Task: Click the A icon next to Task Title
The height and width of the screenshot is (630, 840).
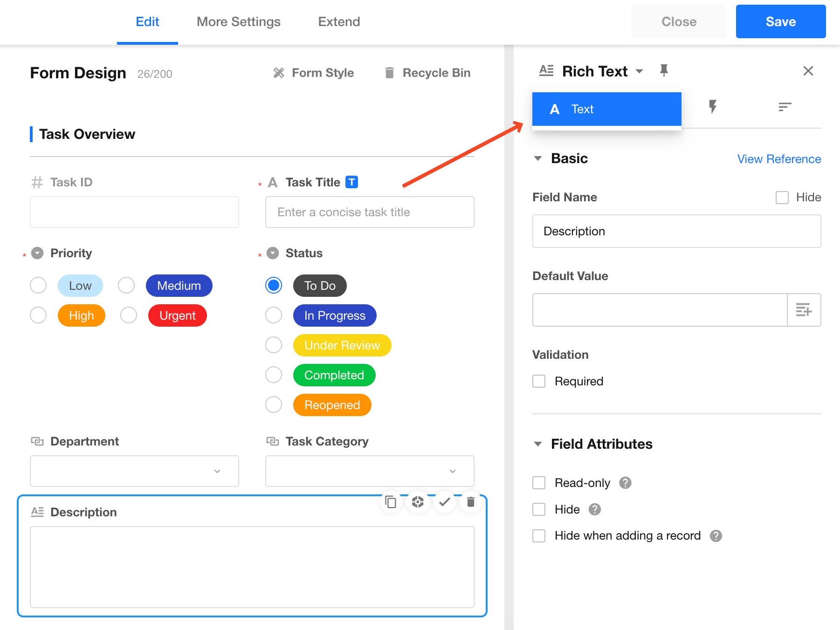Action: coord(273,182)
